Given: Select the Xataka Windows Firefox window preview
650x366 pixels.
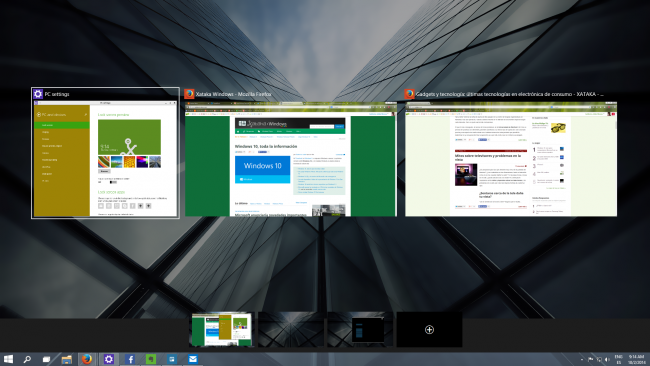Looking at the screenshot, I should pos(291,159).
